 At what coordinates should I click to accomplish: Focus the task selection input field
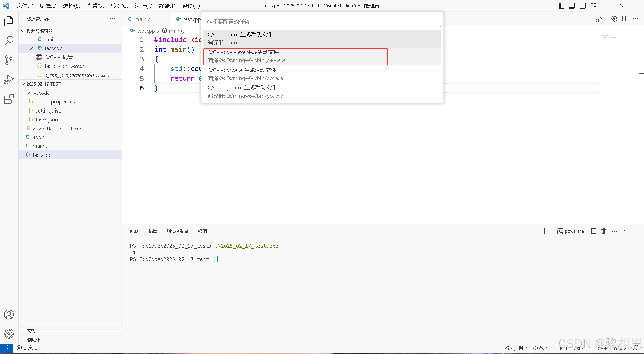coord(322,21)
